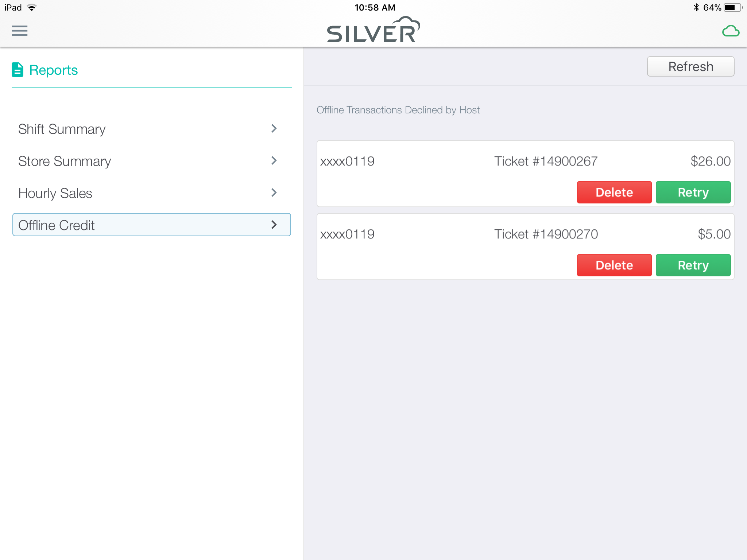Tap the Wi-Fi status icon

click(32, 7)
